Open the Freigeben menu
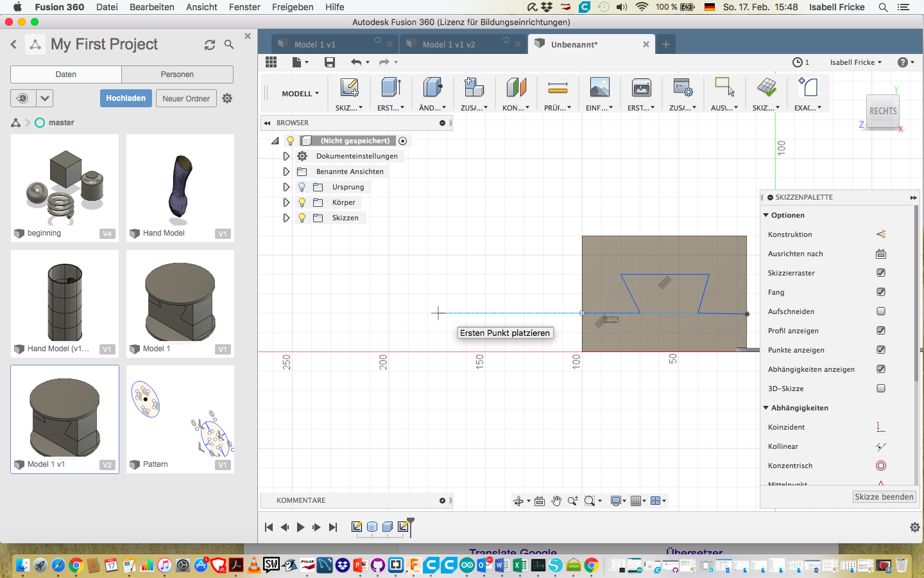Image resolution: width=924 pixels, height=578 pixels. (293, 7)
